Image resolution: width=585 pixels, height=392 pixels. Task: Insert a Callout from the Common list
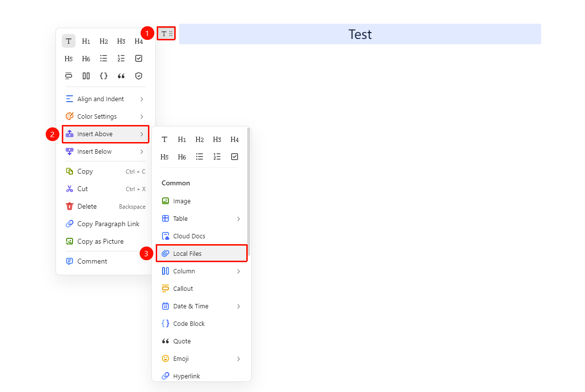[201, 289]
